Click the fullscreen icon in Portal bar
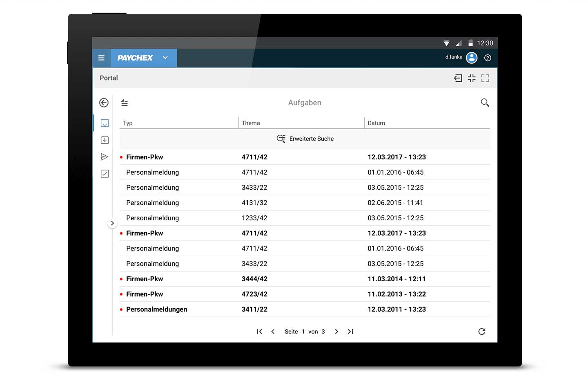 pos(485,78)
